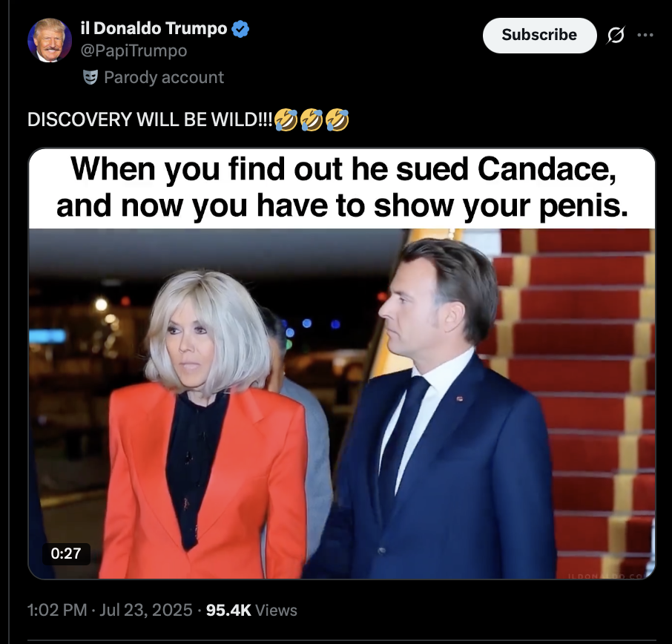Click the Jul 23, 2025 date
The image size is (672, 644).
(145, 610)
